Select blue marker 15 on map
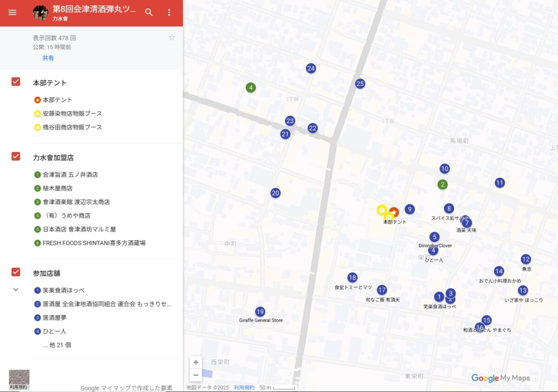Viewport: 558px width, 392px height. 487,320
